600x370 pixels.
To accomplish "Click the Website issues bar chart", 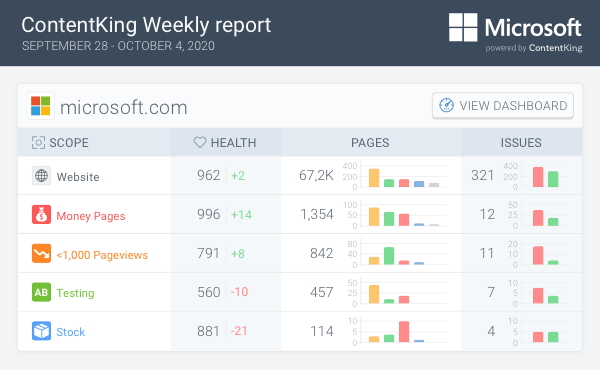I will click(x=536, y=176).
